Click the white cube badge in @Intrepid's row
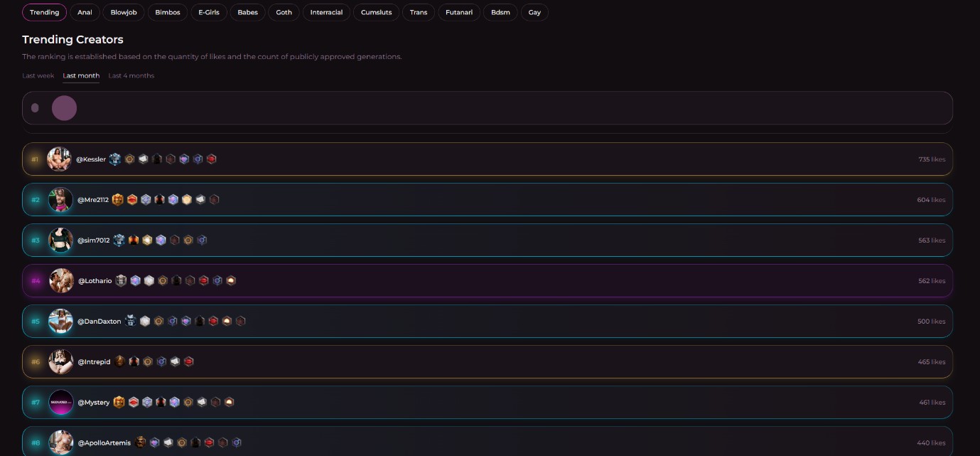The width and height of the screenshot is (980, 456). [x=175, y=362]
